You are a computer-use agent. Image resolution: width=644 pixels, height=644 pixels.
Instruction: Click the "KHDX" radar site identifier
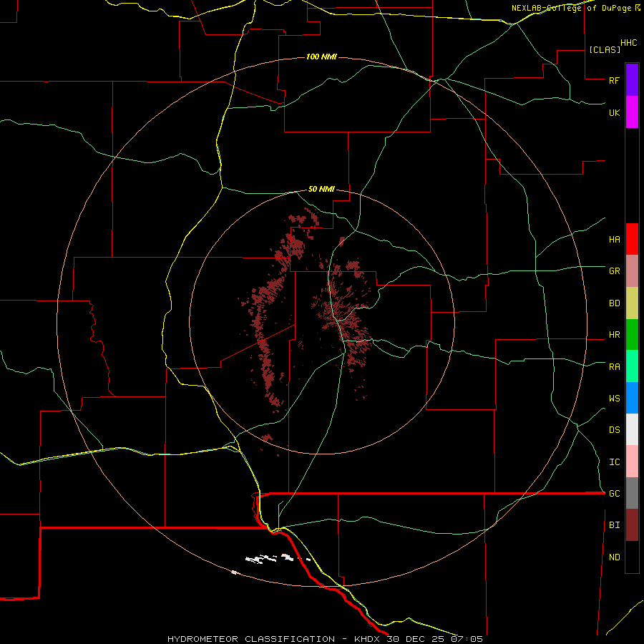(368, 639)
